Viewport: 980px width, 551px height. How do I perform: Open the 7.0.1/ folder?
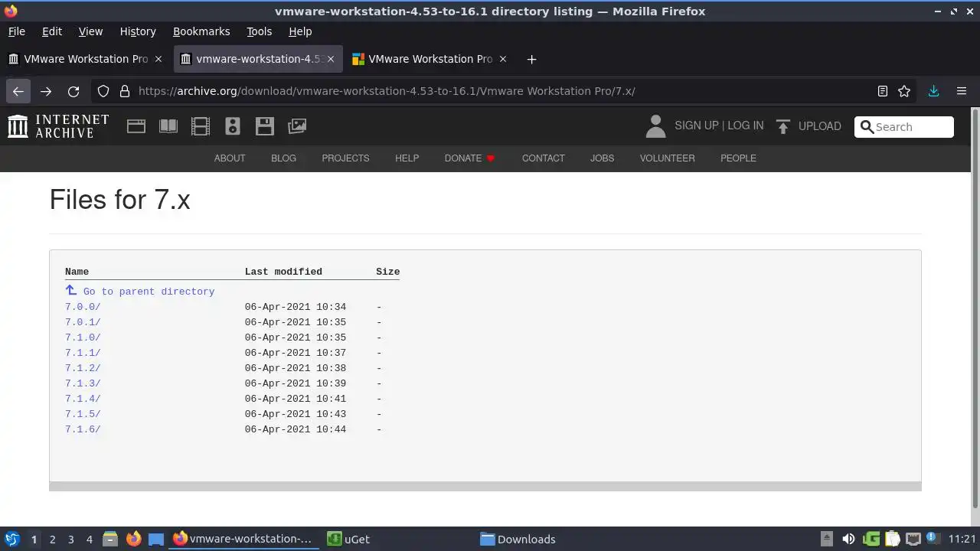[x=83, y=322]
